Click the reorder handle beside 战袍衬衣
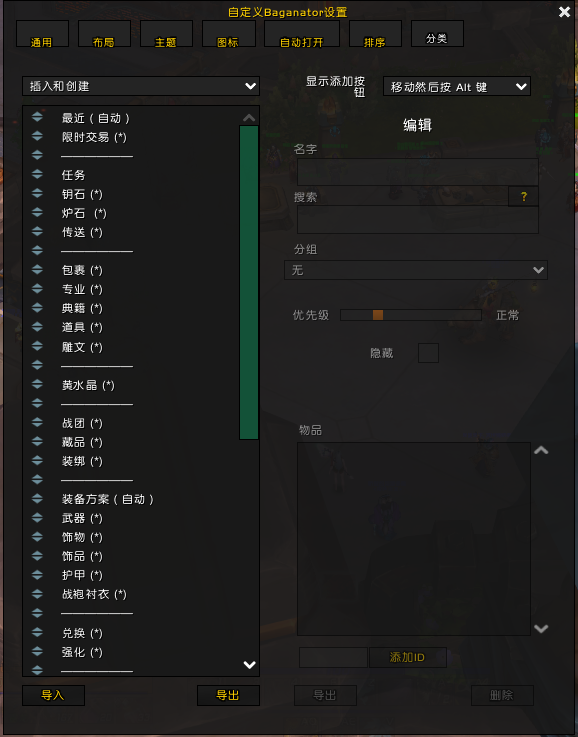The width and height of the screenshot is (578, 737). [x=37, y=594]
